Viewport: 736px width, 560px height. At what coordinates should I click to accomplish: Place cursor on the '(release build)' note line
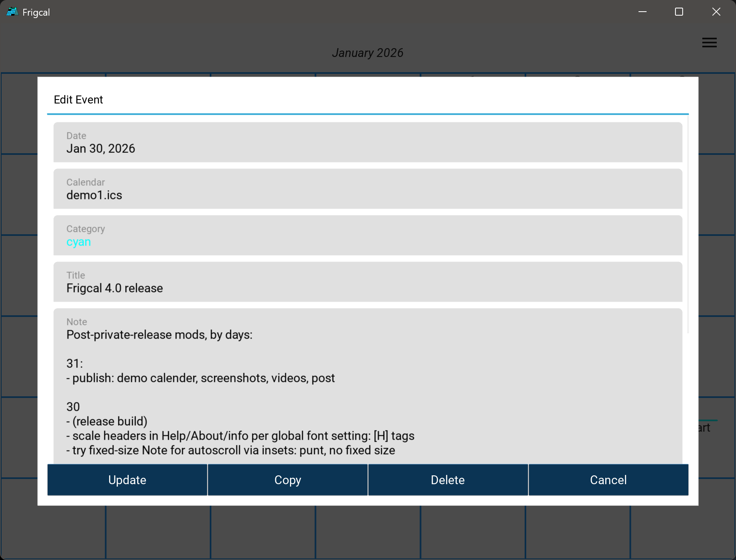(110, 422)
